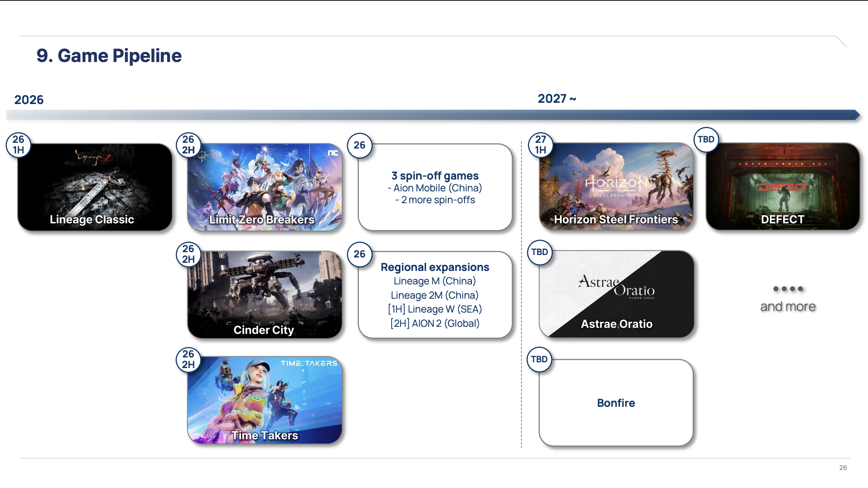This screenshot has width=868, height=488.
Task: Click the Lineage script logo above the sword
Action: coord(93,157)
